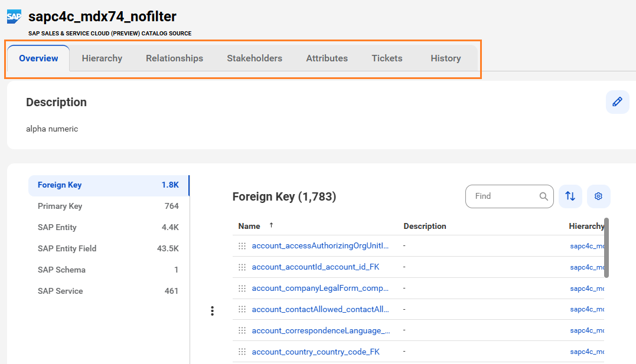This screenshot has height=364, width=636.
Task: Click the table vertical scrollbar
Action: click(x=606, y=248)
